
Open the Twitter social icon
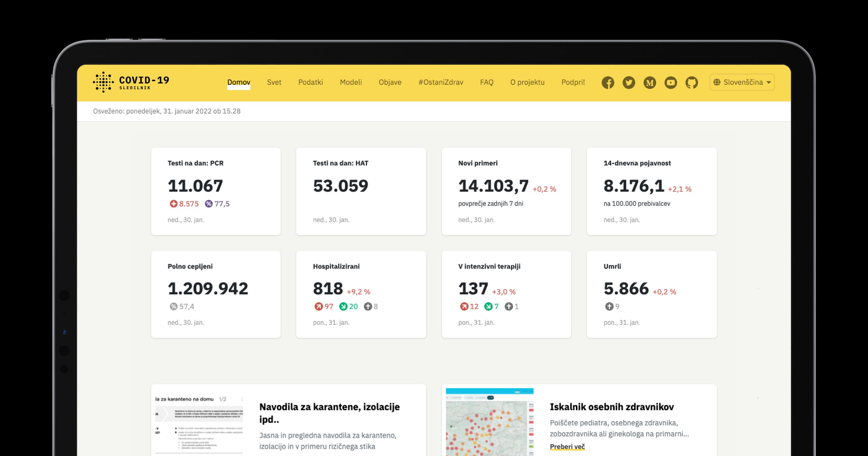point(628,83)
